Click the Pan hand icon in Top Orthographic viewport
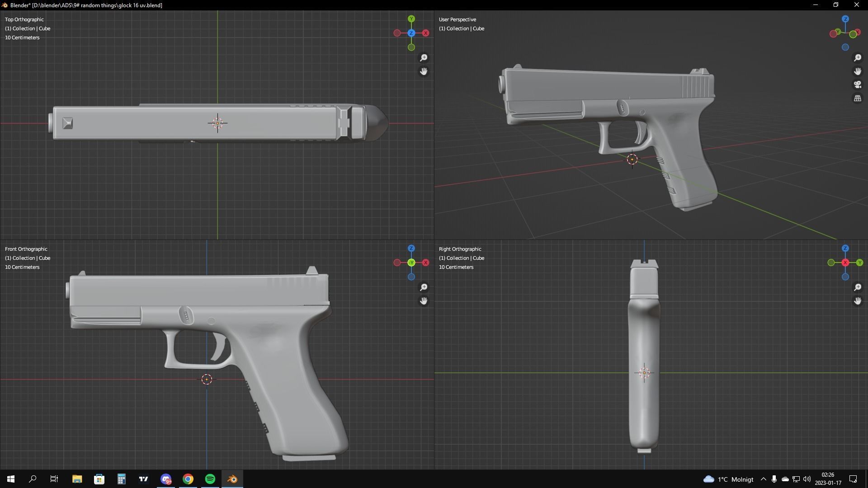This screenshot has width=868, height=488. pos(424,71)
